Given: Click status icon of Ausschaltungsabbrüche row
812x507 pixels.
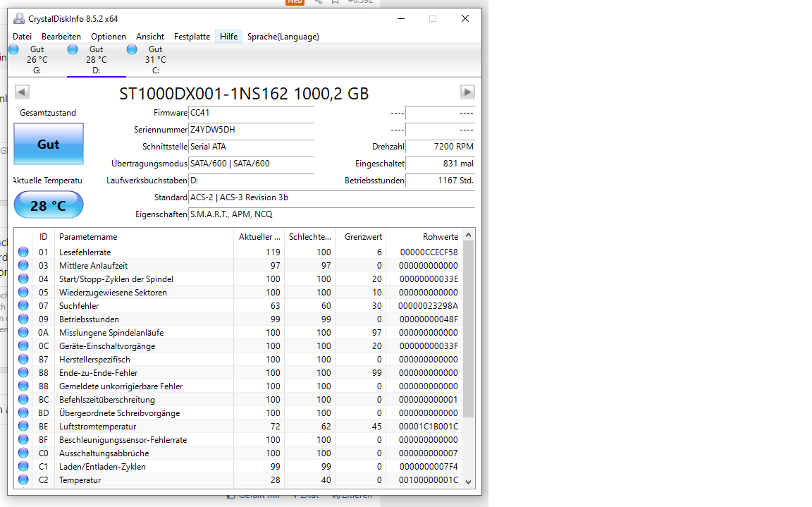Looking at the screenshot, I should tap(23, 453).
